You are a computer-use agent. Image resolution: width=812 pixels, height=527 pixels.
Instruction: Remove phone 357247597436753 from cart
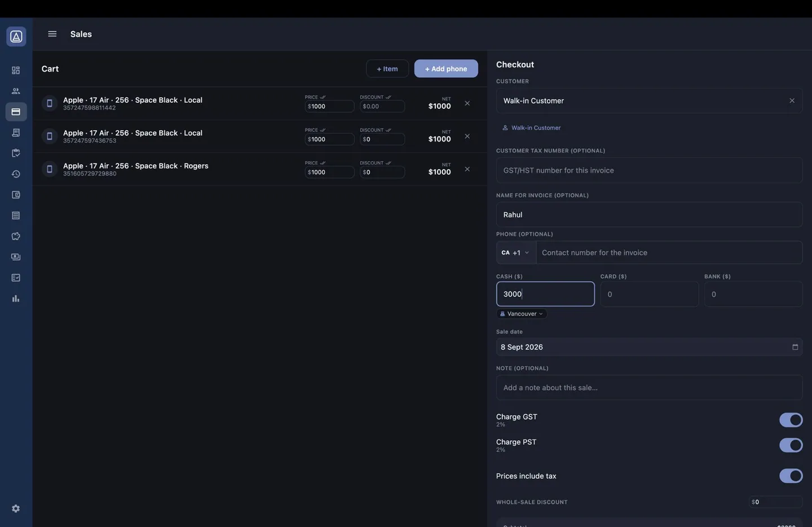[467, 136]
